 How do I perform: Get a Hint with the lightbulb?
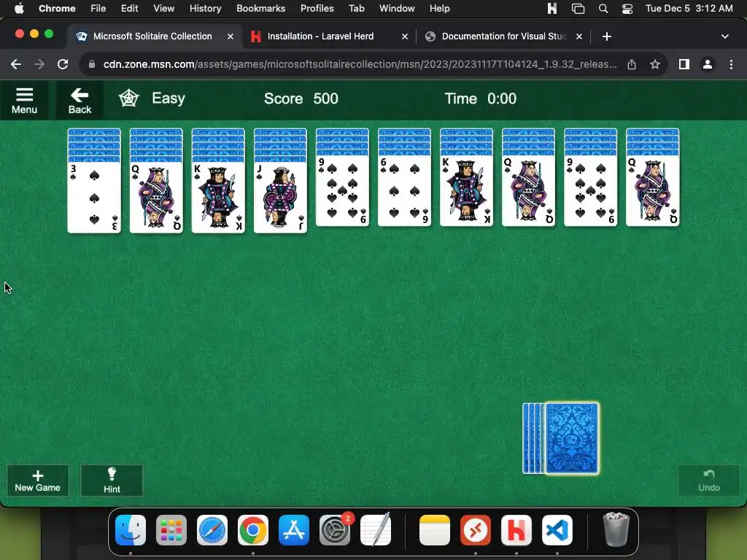pos(112,481)
